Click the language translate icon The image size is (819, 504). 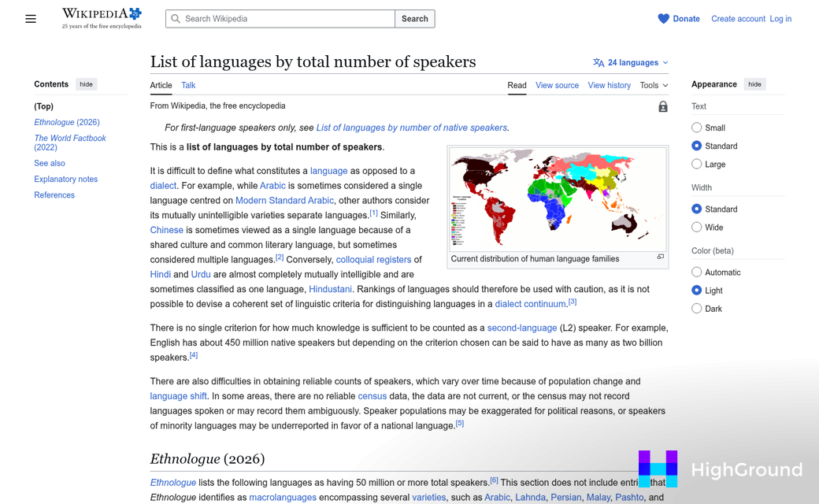pyautogui.click(x=598, y=63)
